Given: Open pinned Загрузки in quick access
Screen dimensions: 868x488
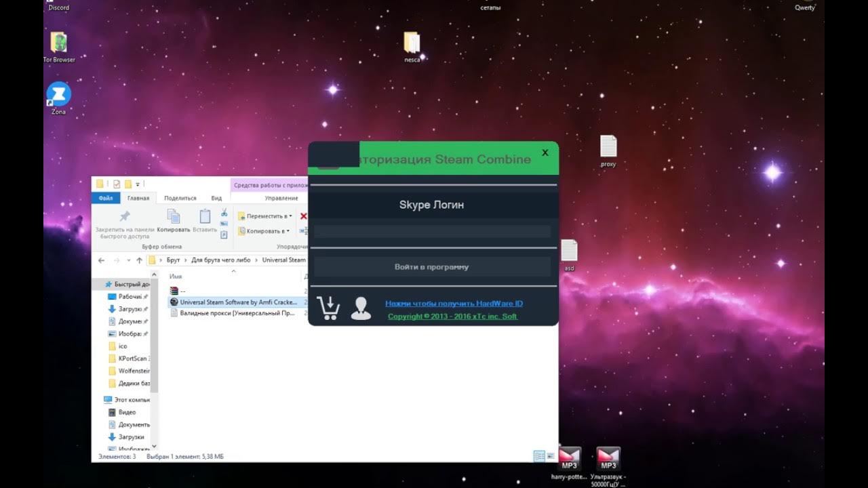Looking at the screenshot, I should pyautogui.click(x=128, y=309).
